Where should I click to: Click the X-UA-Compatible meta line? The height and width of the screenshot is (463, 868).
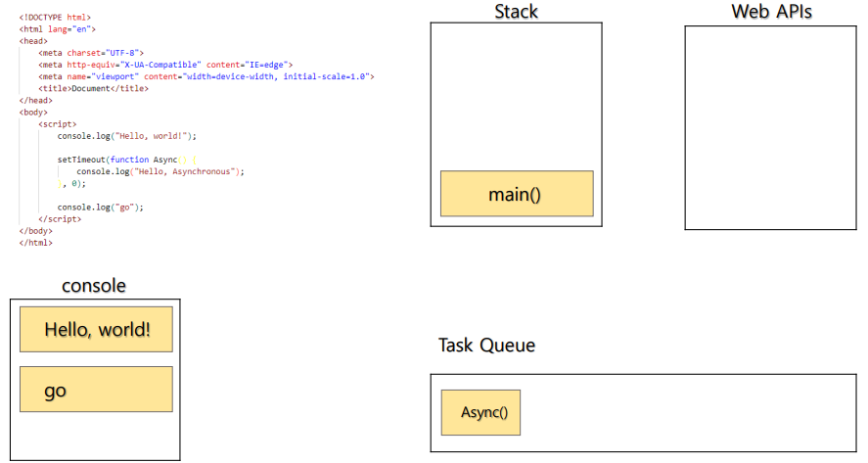165,65
